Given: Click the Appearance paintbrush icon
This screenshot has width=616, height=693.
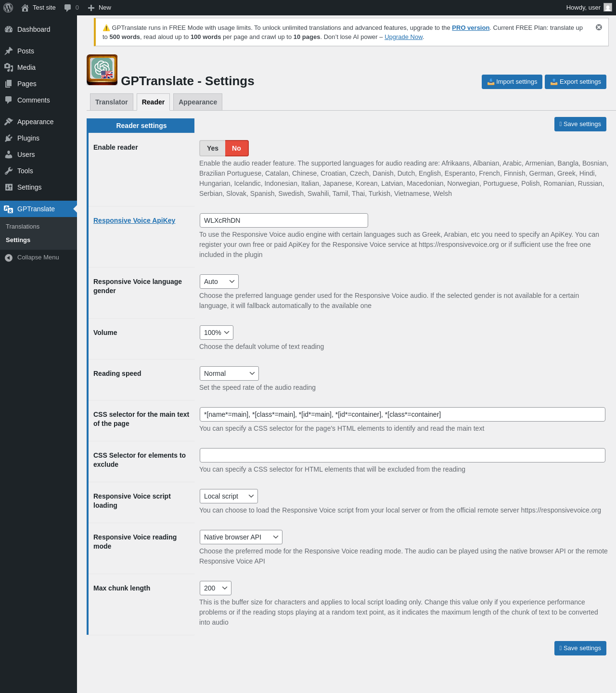Looking at the screenshot, I should tap(9, 122).
